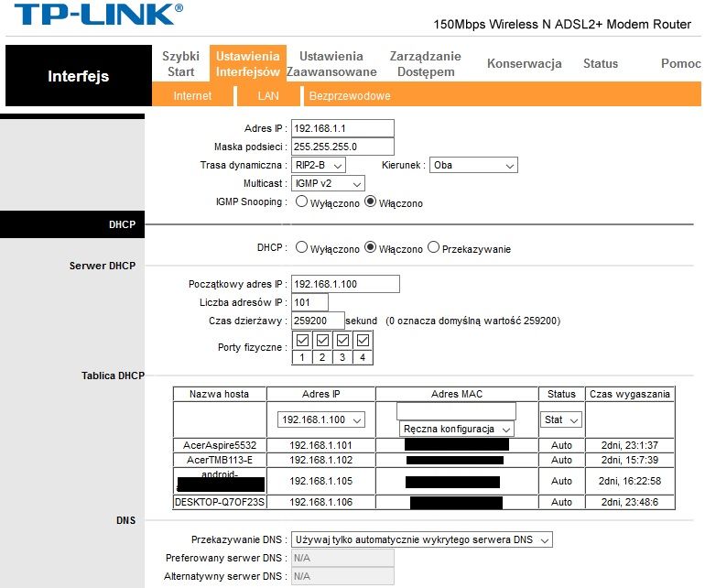The height and width of the screenshot is (588, 705).
Task: Open the Pomoc tab
Action: (680, 63)
